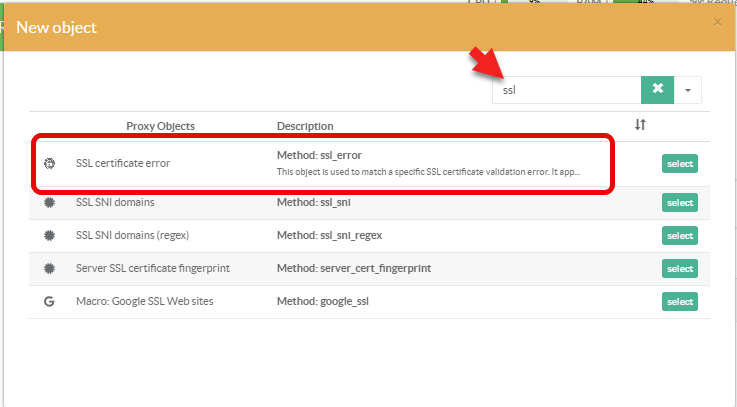Click the SSL SNI domains row icon
This screenshot has width=737, height=407.
pyautogui.click(x=49, y=202)
